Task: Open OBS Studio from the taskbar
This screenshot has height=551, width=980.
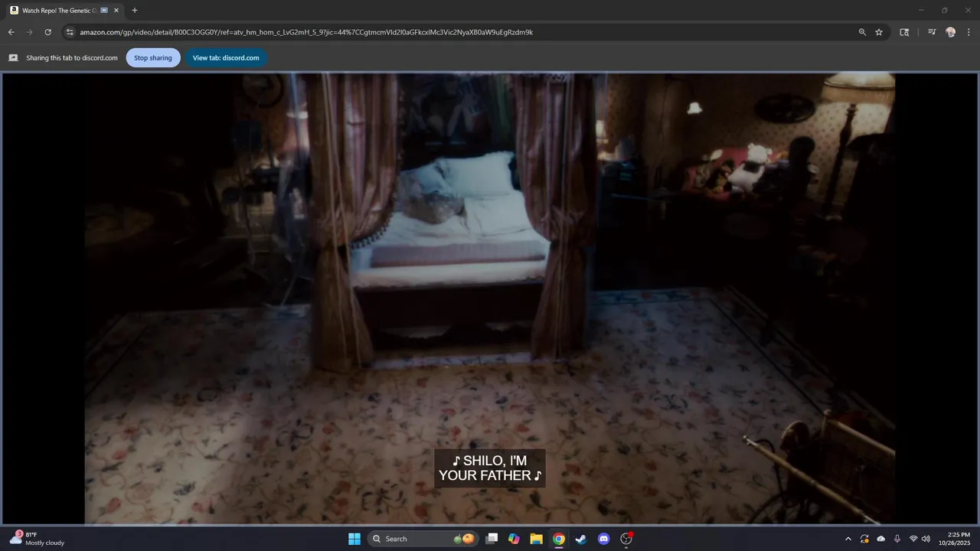Action: tap(626, 539)
